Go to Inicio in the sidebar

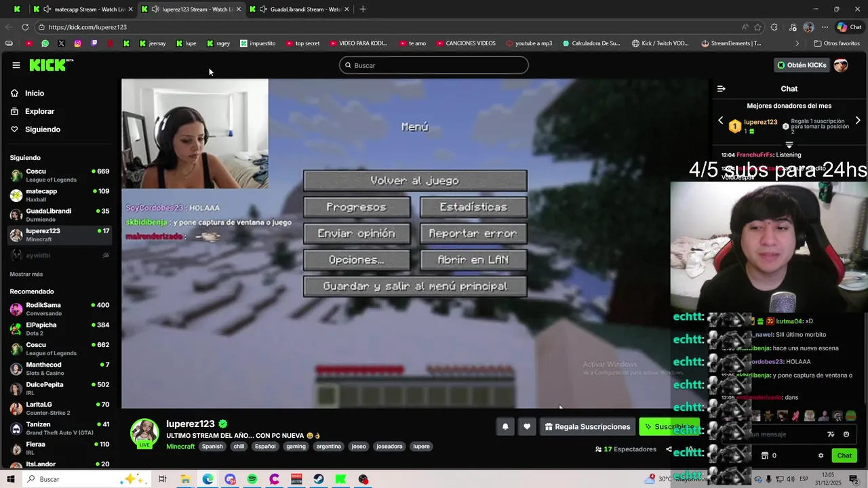pyautogui.click(x=35, y=94)
